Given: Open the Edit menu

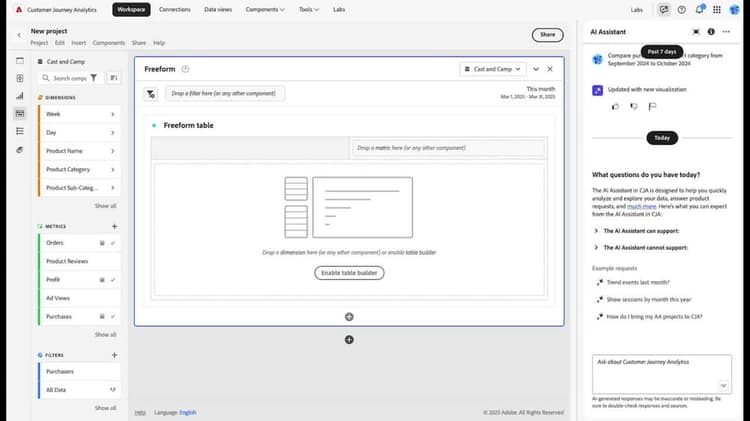Looking at the screenshot, I should coord(60,43).
